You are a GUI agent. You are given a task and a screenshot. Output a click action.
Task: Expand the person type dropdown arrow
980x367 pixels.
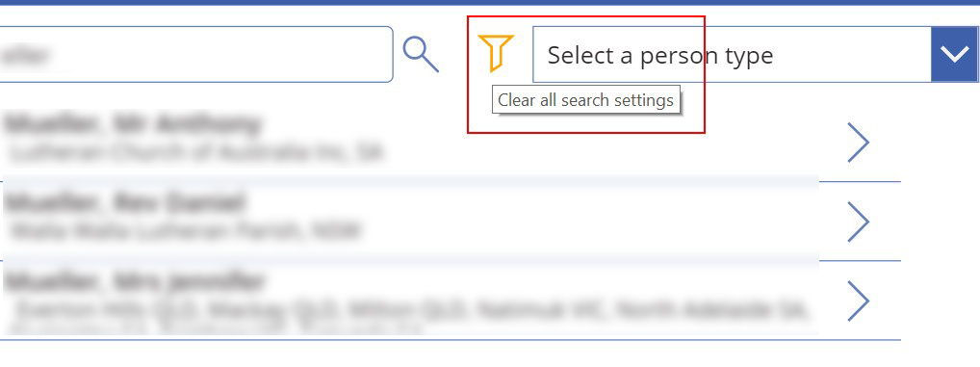954,54
